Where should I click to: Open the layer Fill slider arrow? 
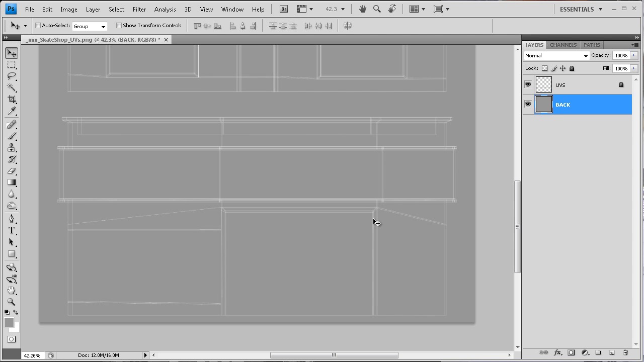coord(634,68)
